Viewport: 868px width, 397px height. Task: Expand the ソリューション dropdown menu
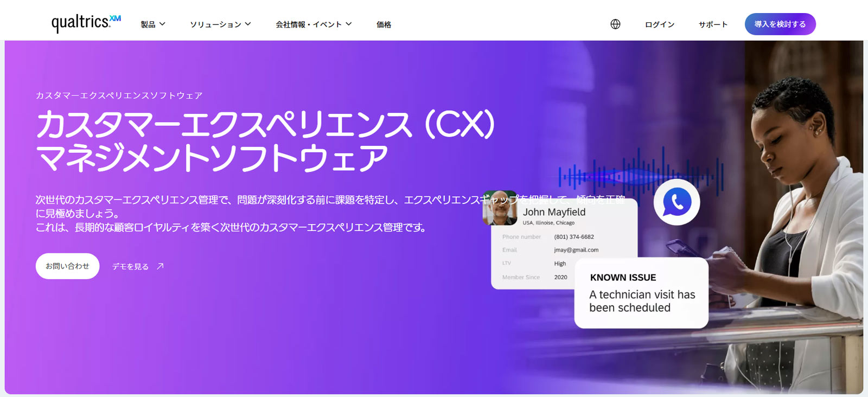pyautogui.click(x=220, y=24)
